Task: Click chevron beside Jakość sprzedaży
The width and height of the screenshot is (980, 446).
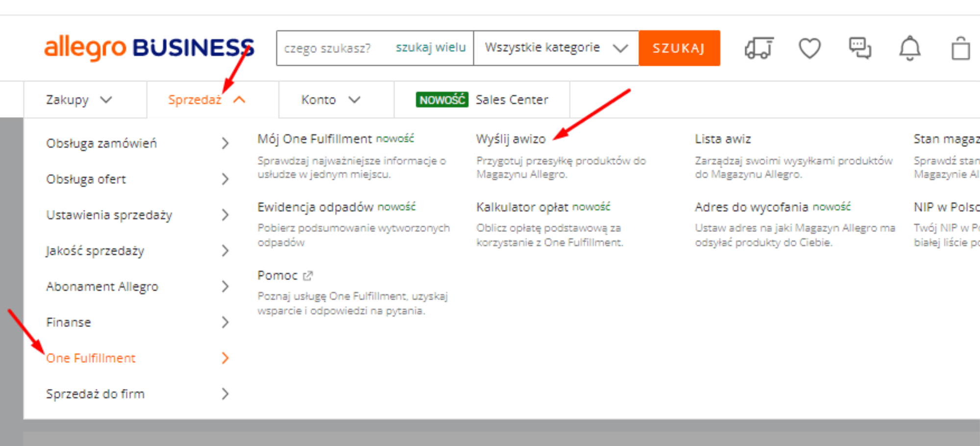Action: [225, 250]
